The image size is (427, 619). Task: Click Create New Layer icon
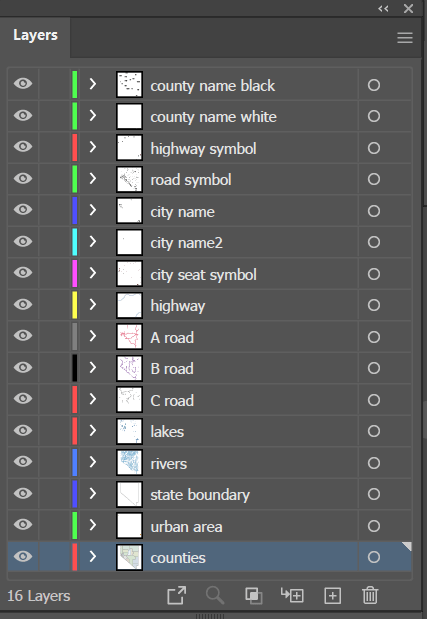pos(332,596)
